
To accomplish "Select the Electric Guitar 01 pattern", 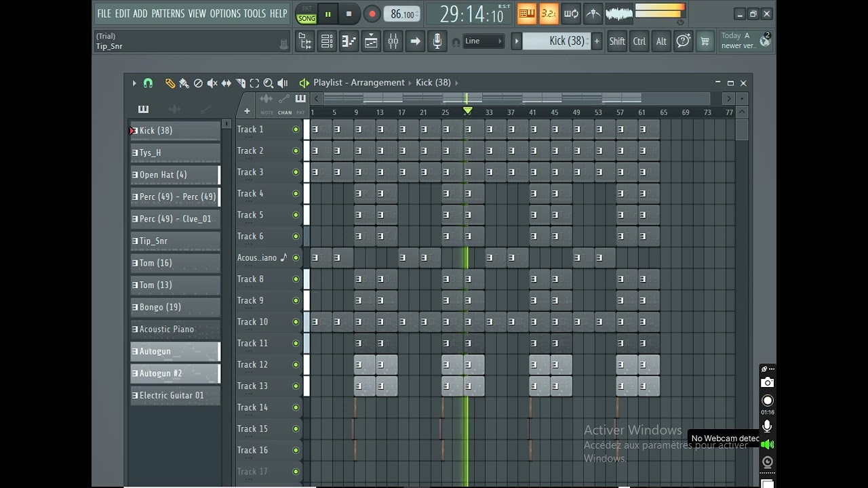I will pos(175,395).
